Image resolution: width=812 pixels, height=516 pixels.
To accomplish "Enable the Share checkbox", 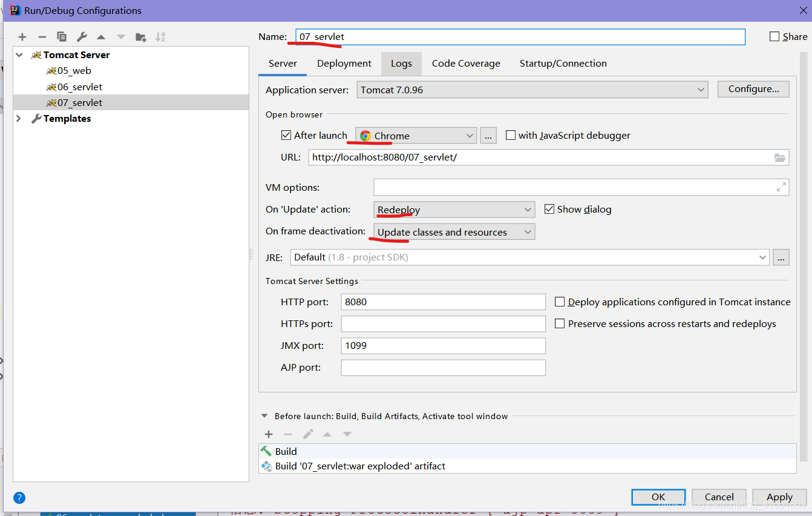I will [x=773, y=36].
